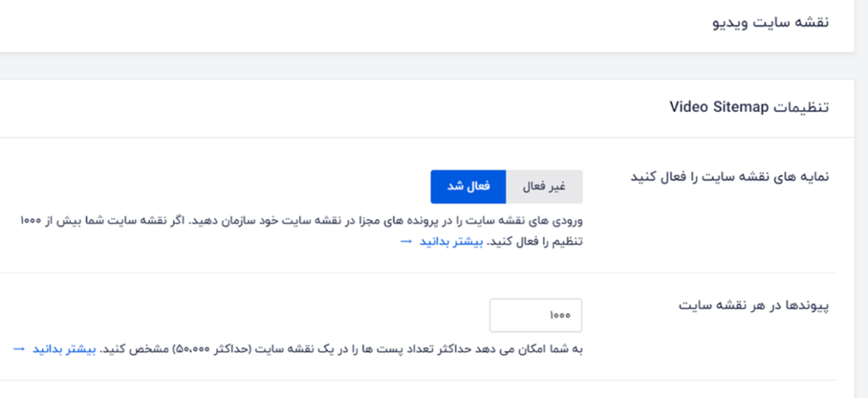Image resolution: width=868 pixels, height=398 pixels.
Task: Focus the links per sitemap input field
Action: pyautogui.click(x=536, y=315)
